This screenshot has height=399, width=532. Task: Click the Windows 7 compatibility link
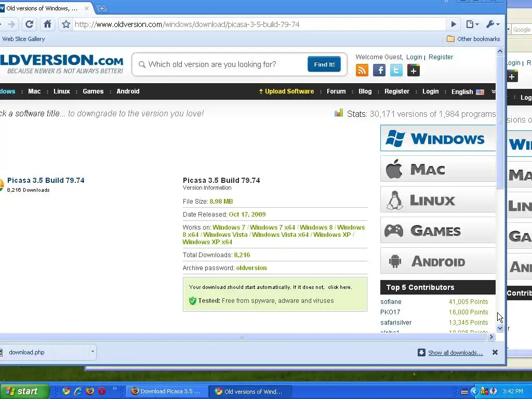coord(229,228)
